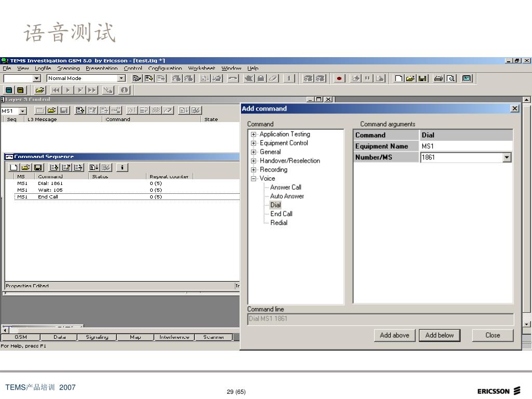This screenshot has width=532, height=399.
Task: Create a new workspace with the main toolbar blank page icon
Action: pos(398,78)
